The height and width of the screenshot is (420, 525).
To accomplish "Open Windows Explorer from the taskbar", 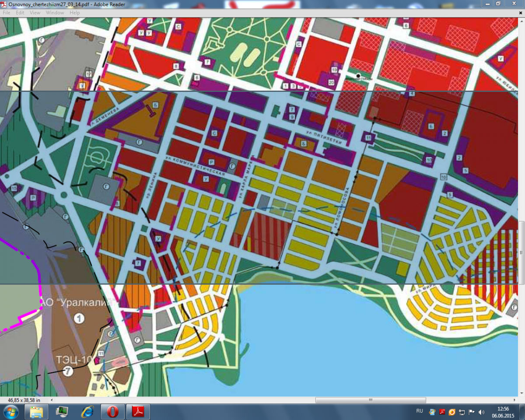I will (36, 412).
